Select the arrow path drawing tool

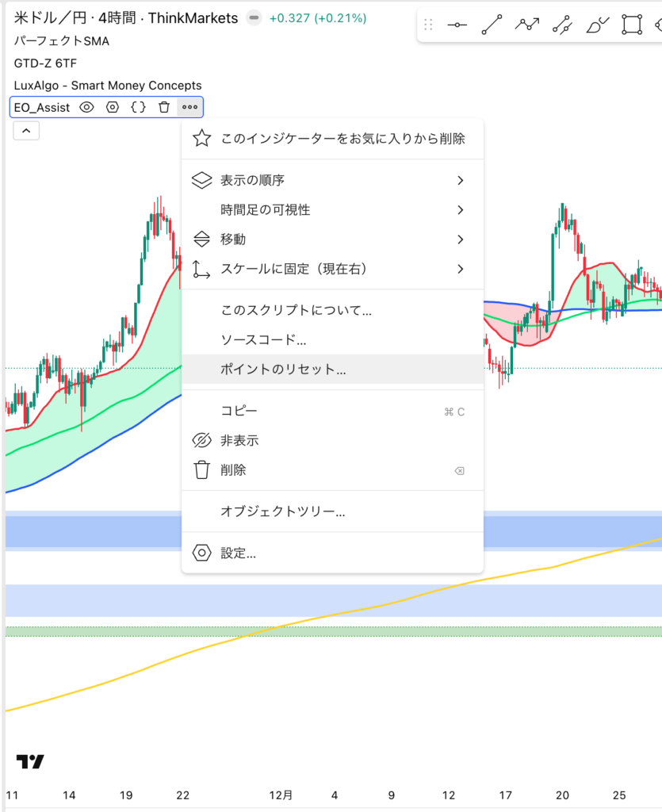526,25
